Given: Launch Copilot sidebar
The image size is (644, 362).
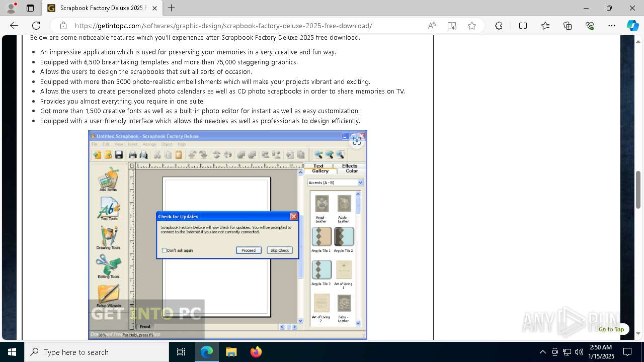Looking at the screenshot, I should (x=632, y=26).
